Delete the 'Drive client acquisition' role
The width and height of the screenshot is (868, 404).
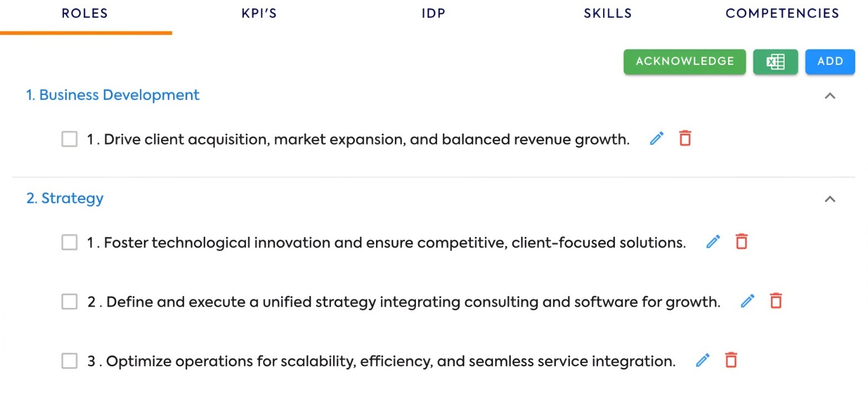coord(685,138)
